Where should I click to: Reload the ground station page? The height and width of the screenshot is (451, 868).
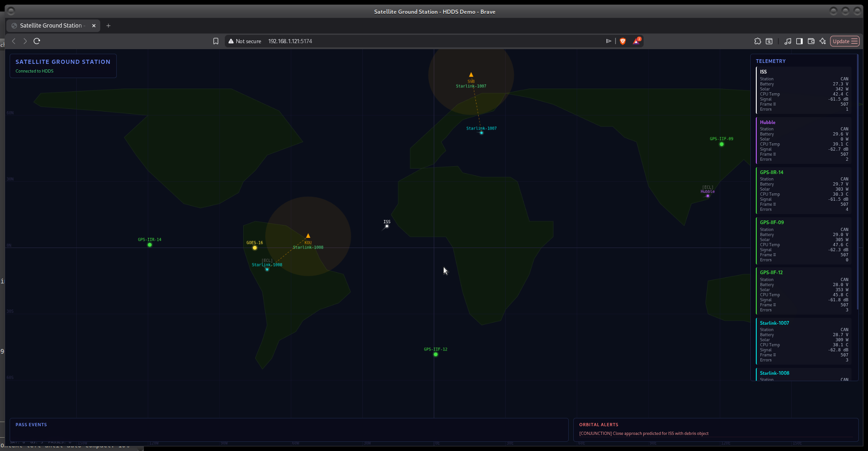(x=37, y=41)
